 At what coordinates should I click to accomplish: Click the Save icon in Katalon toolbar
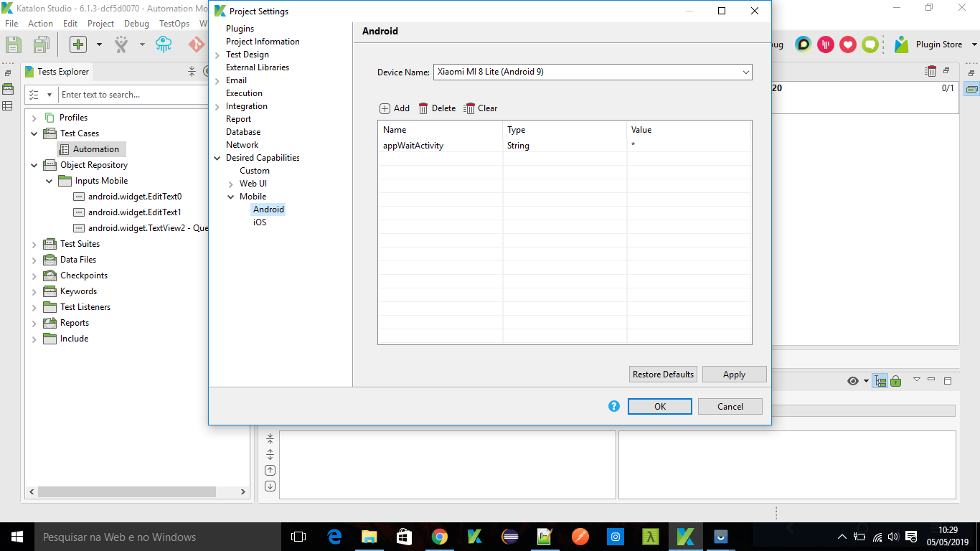[14, 44]
